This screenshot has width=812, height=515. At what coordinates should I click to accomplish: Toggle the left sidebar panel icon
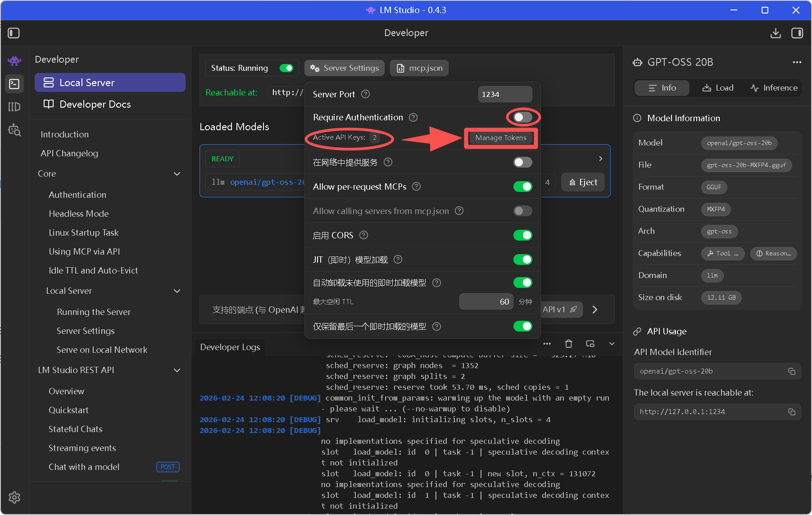14,33
